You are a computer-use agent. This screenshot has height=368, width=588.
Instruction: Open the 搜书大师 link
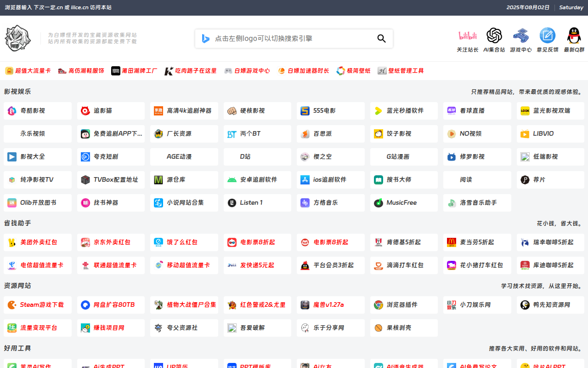click(x=404, y=180)
